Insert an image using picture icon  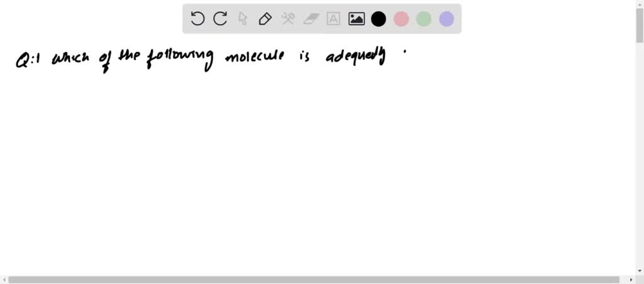click(x=357, y=19)
